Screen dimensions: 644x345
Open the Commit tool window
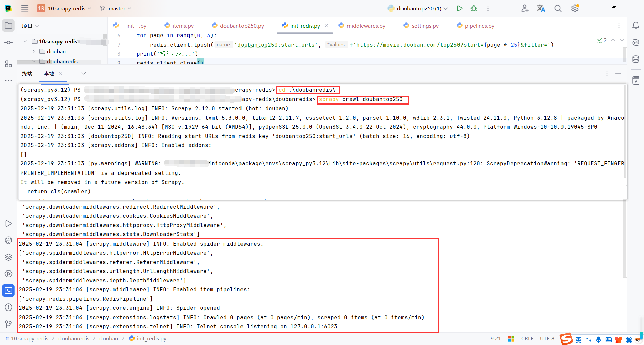coord(8,43)
